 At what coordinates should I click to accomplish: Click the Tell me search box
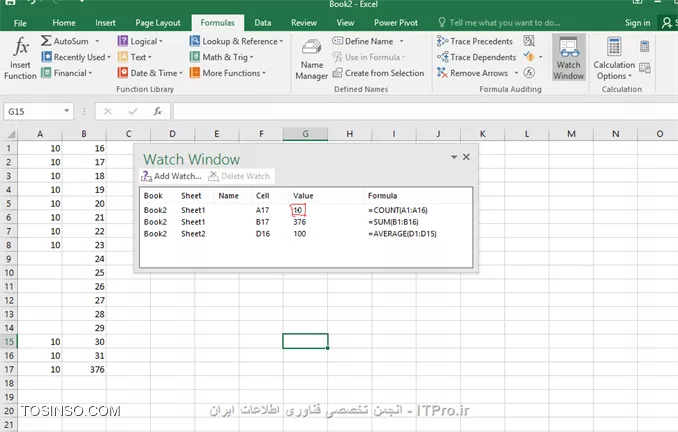click(499, 23)
